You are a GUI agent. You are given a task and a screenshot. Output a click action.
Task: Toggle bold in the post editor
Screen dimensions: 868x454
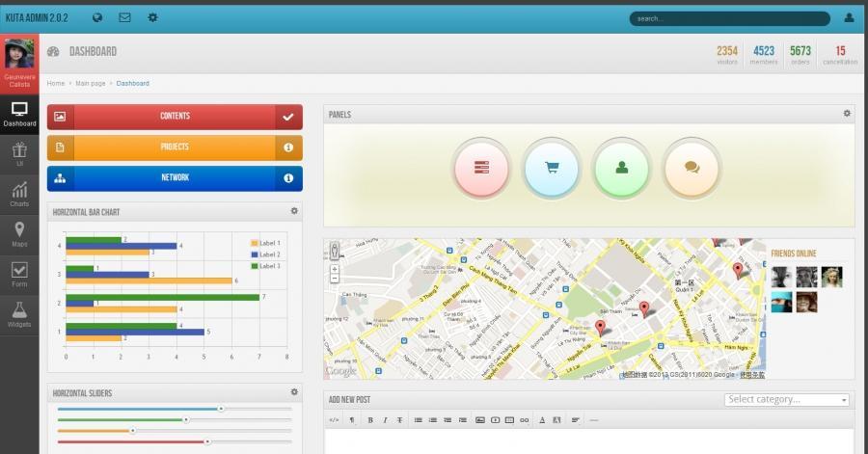pyautogui.click(x=370, y=420)
